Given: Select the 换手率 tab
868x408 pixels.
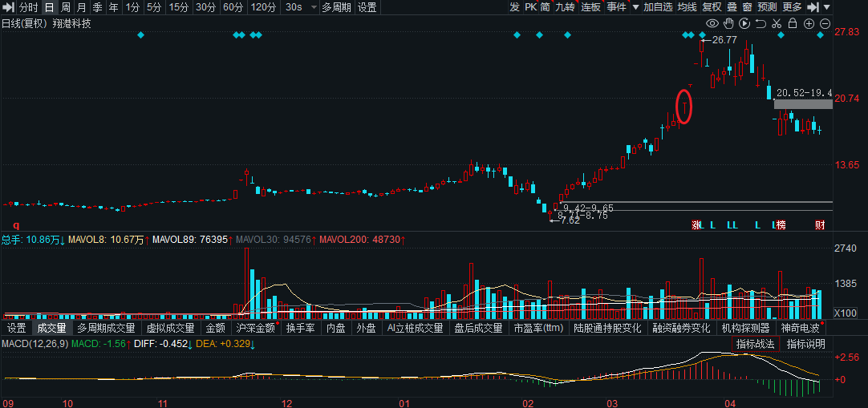Looking at the screenshot, I should [x=301, y=328].
